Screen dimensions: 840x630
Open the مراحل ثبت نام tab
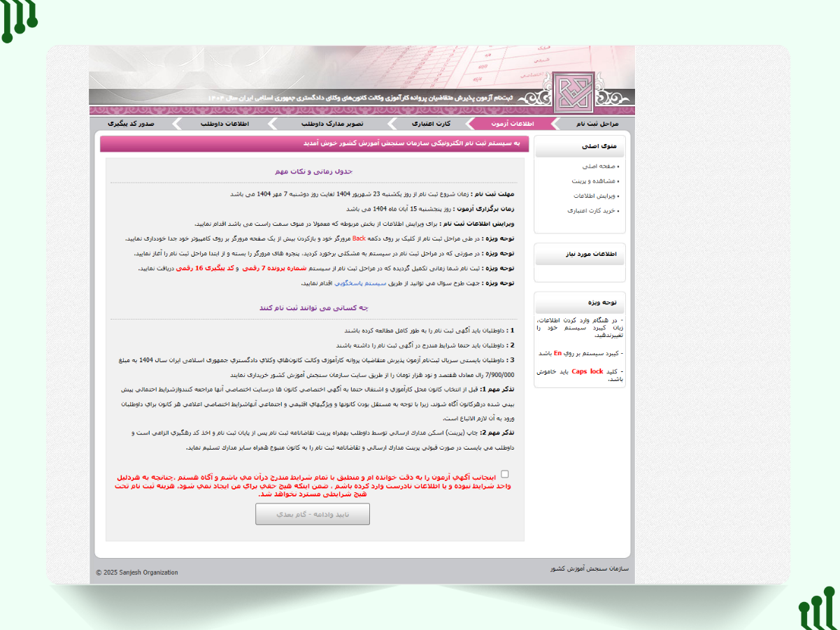[x=597, y=124]
